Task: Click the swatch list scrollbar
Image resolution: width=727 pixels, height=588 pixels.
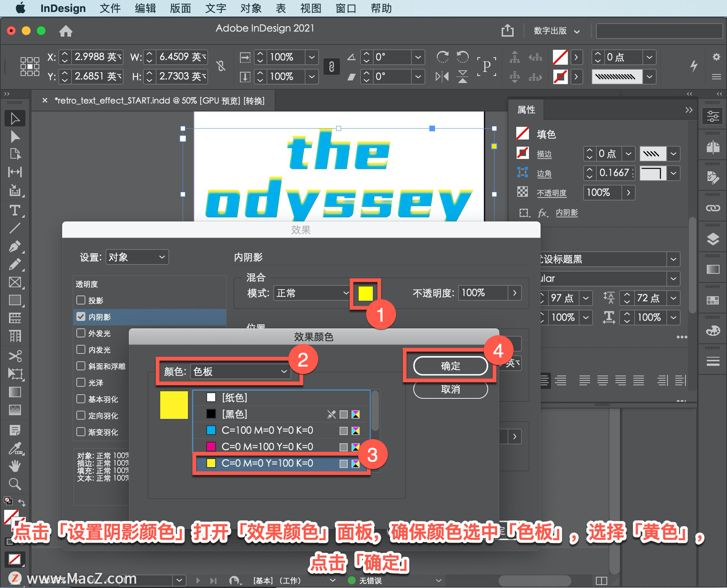Action: coord(375,411)
